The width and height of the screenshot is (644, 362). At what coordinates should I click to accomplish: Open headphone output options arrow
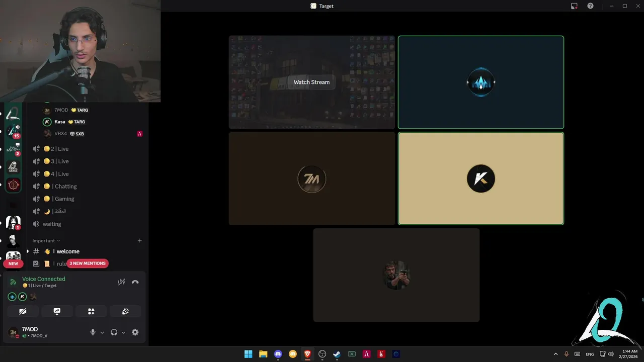tap(123, 332)
